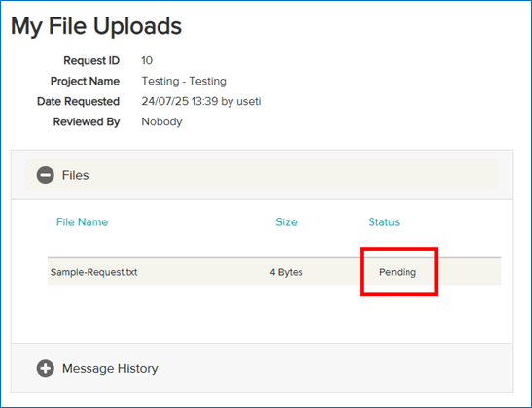Click the date requested value by useti
Image resolution: width=532 pixels, height=408 pixels.
click(201, 101)
